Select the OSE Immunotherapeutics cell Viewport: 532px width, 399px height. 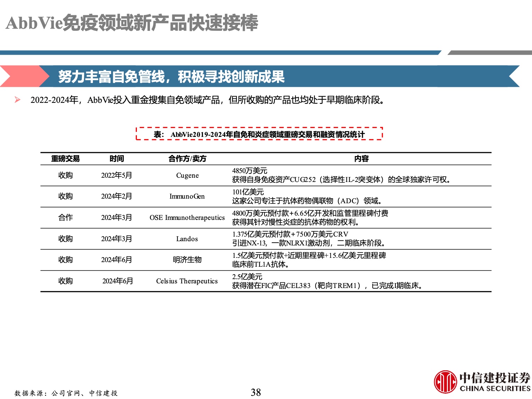187,217
